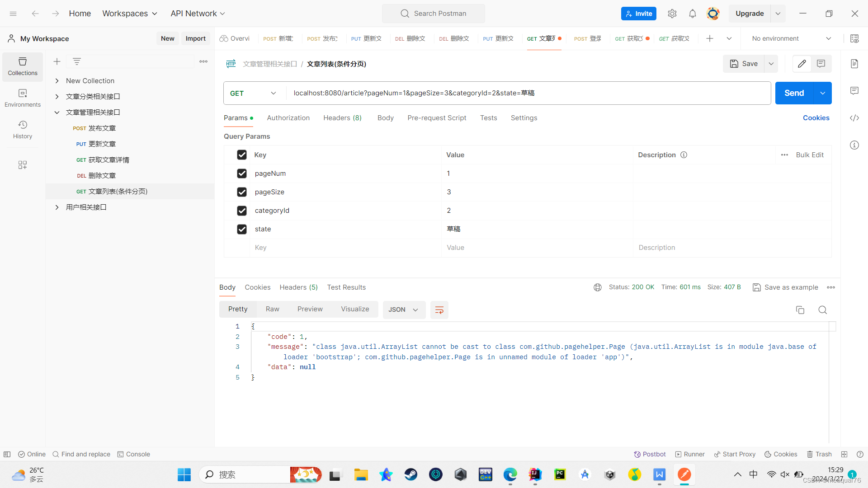The width and height of the screenshot is (868, 488).
Task: Open the notifications bell
Action: 692,14
